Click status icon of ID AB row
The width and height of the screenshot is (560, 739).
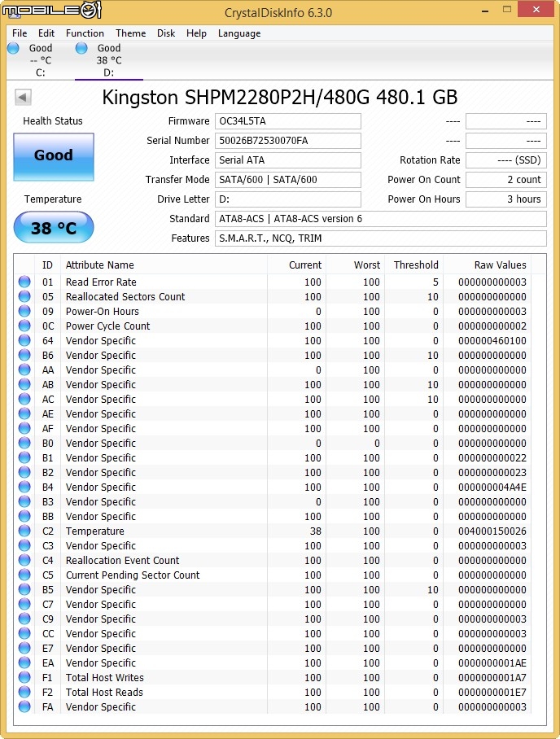coord(24,384)
